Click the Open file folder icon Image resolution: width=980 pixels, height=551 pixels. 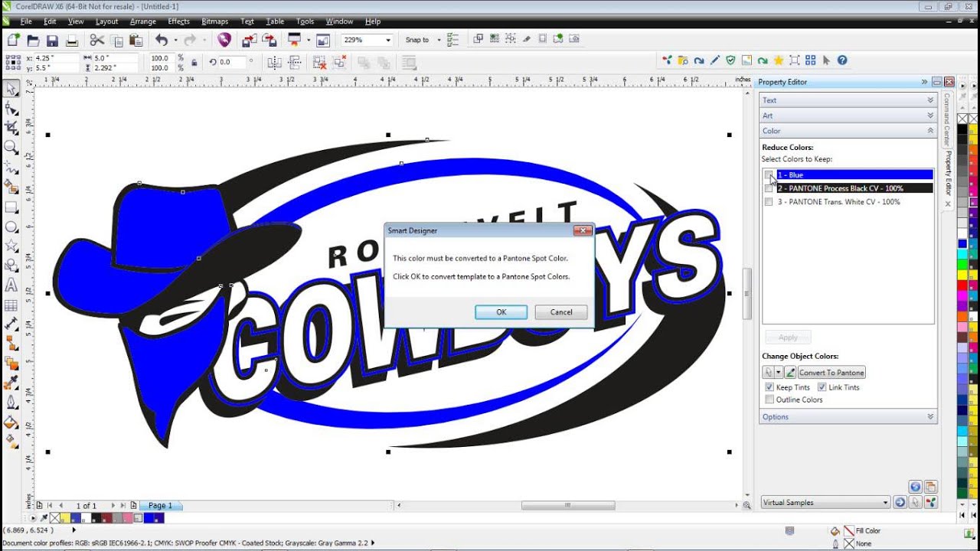[33, 41]
